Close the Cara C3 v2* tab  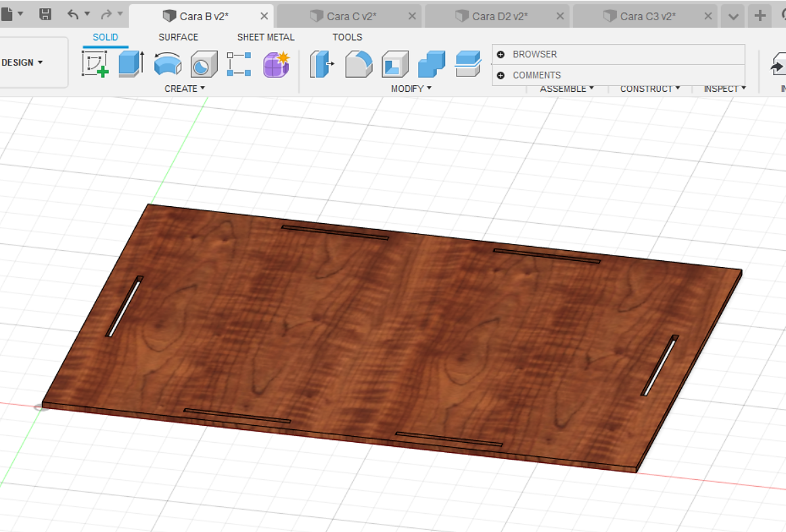[x=708, y=16]
